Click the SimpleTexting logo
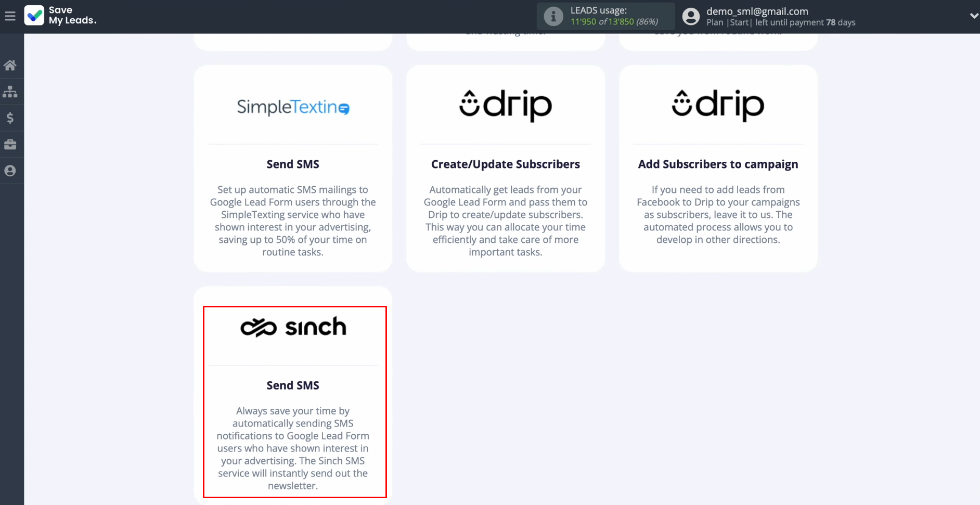 (x=293, y=107)
